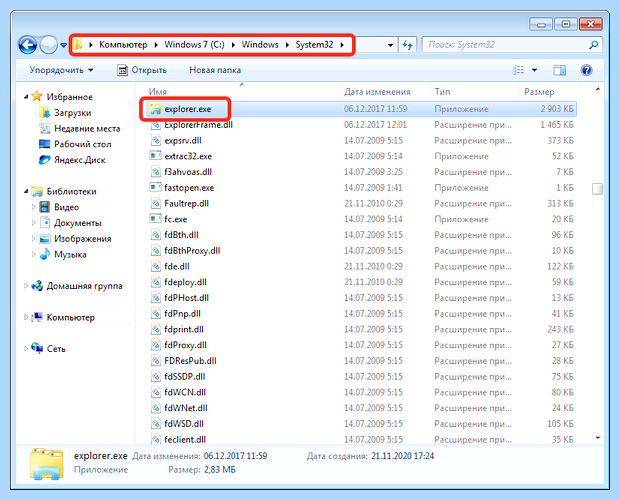620x500 pixels.
Task: Click the Открыть toolbar button
Action: click(142, 70)
